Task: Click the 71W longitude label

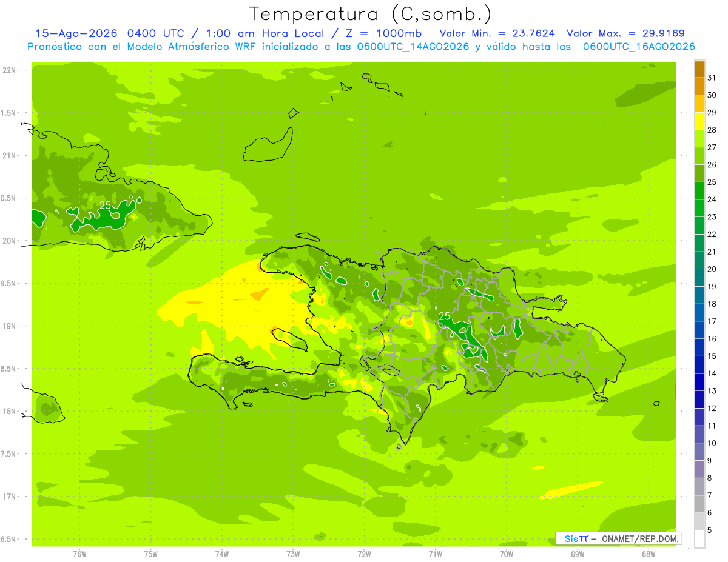Action: click(x=435, y=554)
